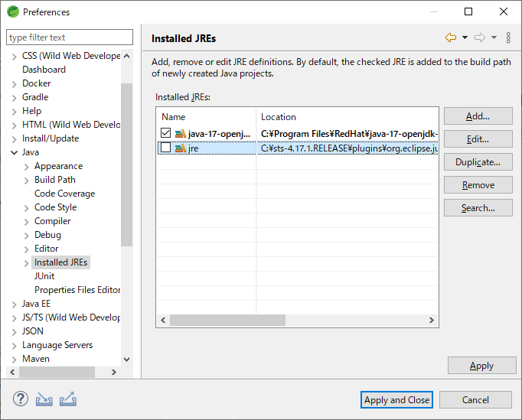Select Properties Files Editor page

point(77,290)
